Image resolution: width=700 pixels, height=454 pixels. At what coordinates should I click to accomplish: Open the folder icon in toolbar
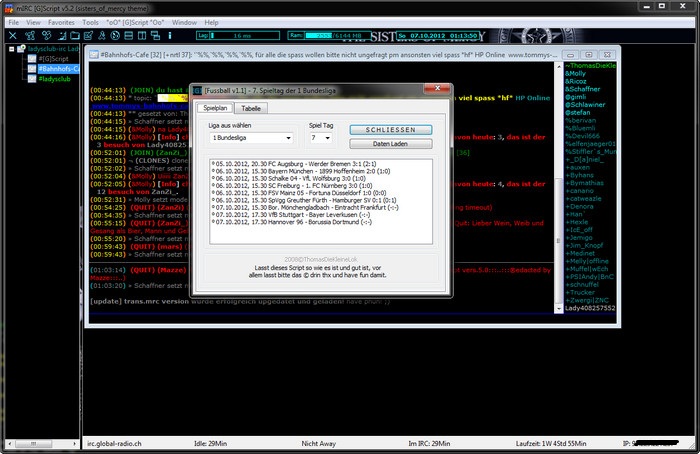(75, 35)
